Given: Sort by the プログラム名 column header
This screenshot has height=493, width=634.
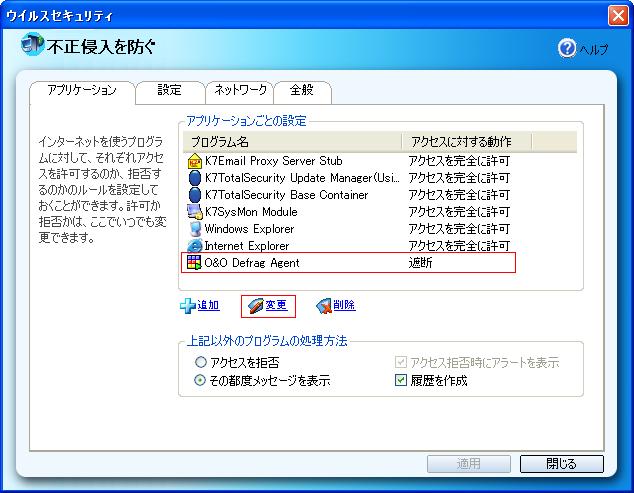Looking at the screenshot, I should [x=292, y=142].
